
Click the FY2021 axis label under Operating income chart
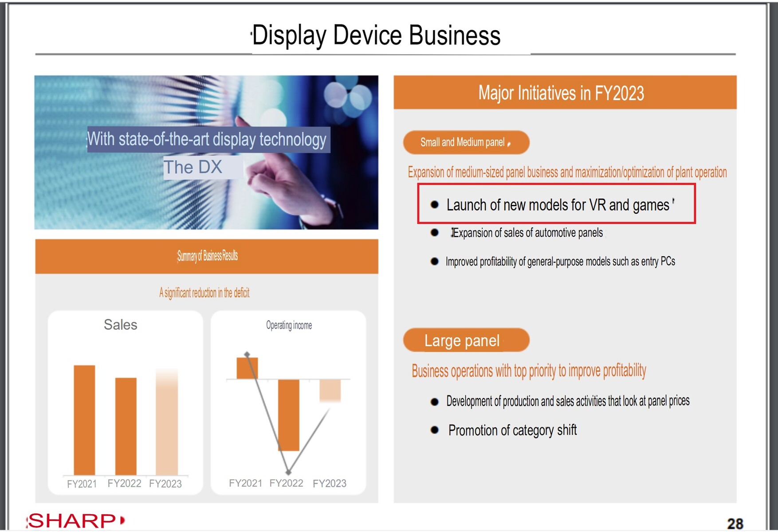pyautogui.click(x=245, y=483)
